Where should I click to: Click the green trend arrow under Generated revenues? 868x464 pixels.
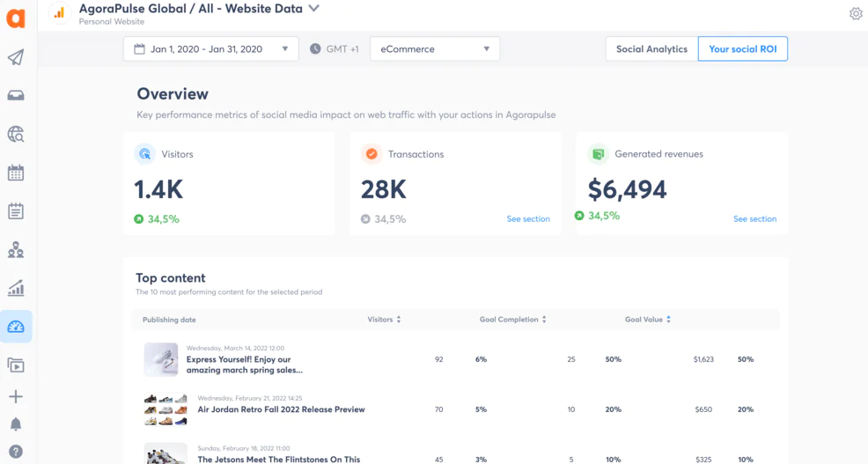[x=579, y=216]
